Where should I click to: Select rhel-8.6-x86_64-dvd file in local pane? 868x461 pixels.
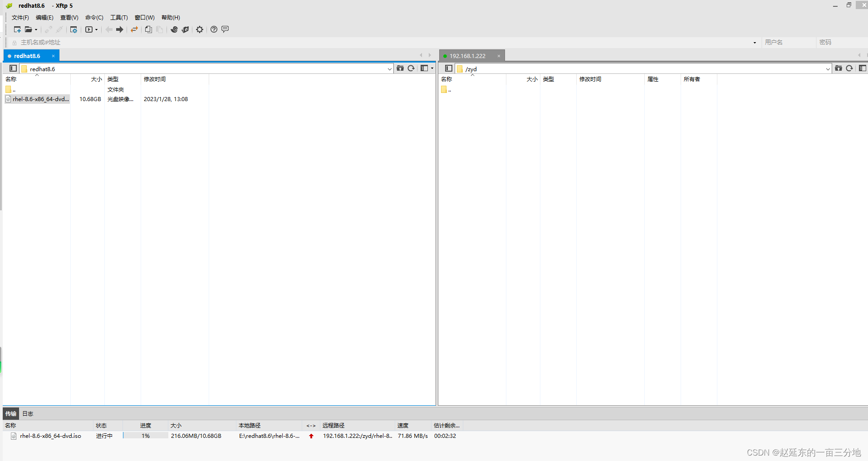37,99
